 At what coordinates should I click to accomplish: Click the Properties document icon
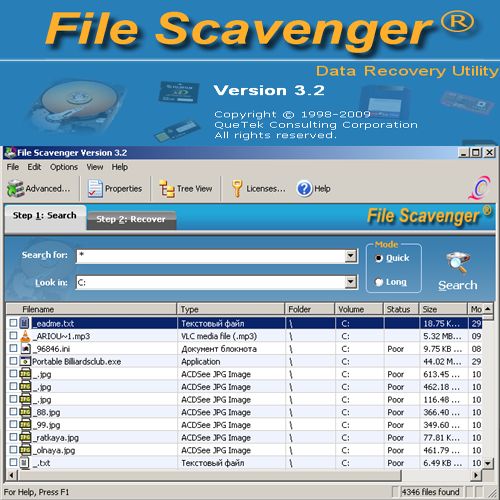[x=95, y=189]
